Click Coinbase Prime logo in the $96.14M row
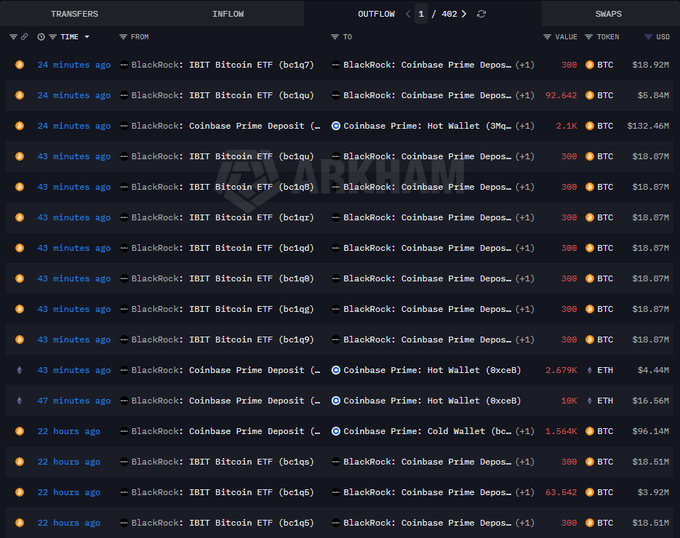 [336, 431]
